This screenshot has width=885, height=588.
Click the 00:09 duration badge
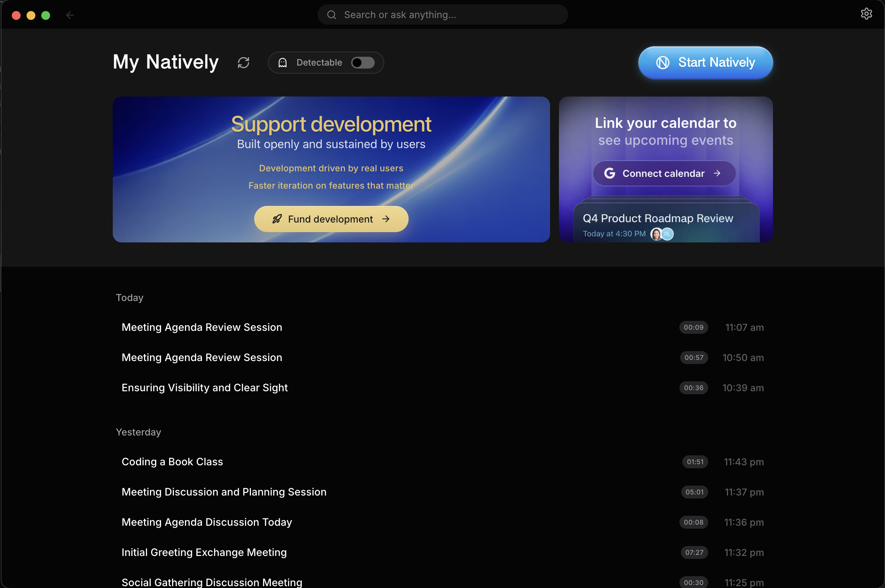[x=693, y=327]
